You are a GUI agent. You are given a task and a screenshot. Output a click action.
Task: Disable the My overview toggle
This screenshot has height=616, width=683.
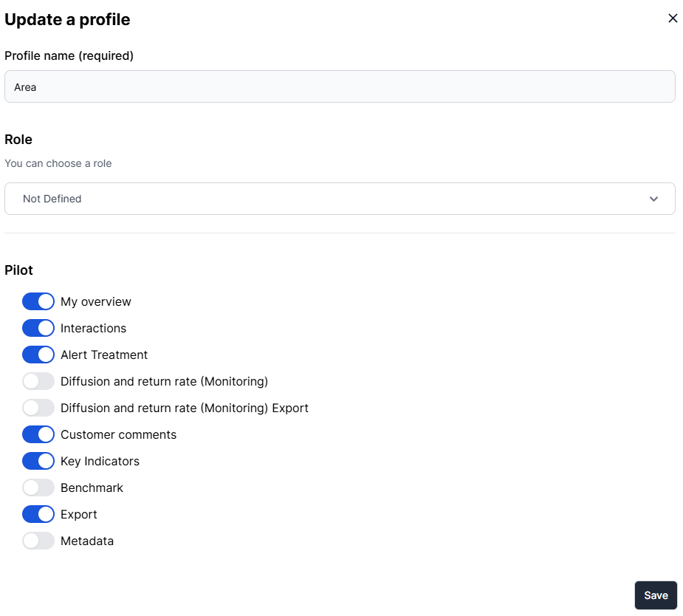38,301
